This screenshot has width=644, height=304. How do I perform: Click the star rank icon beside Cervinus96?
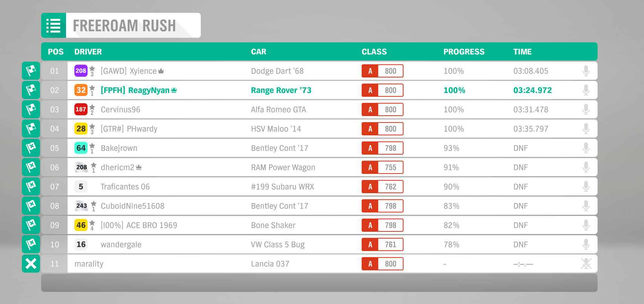pyautogui.click(x=92, y=110)
